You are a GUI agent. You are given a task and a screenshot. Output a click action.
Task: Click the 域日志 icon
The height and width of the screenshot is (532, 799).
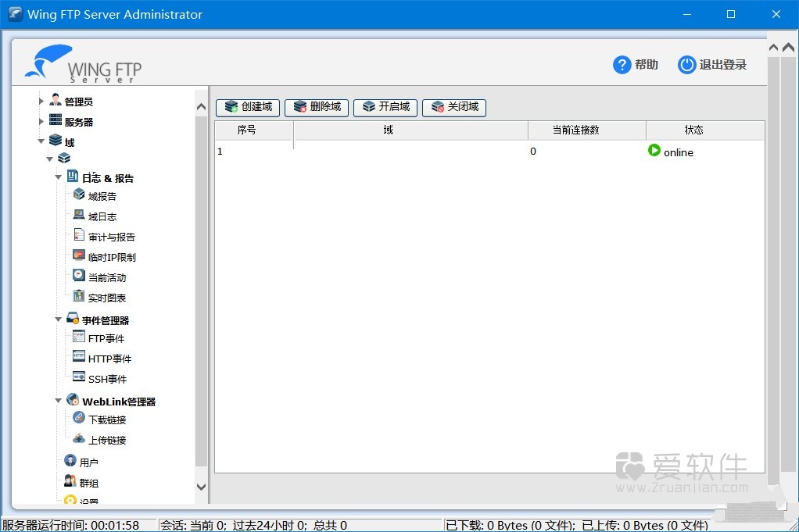point(79,214)
